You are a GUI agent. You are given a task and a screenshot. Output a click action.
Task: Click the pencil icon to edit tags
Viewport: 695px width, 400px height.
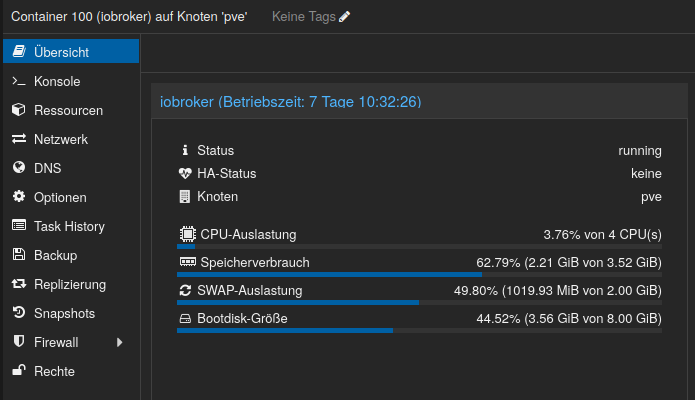(x=345, y=17)
